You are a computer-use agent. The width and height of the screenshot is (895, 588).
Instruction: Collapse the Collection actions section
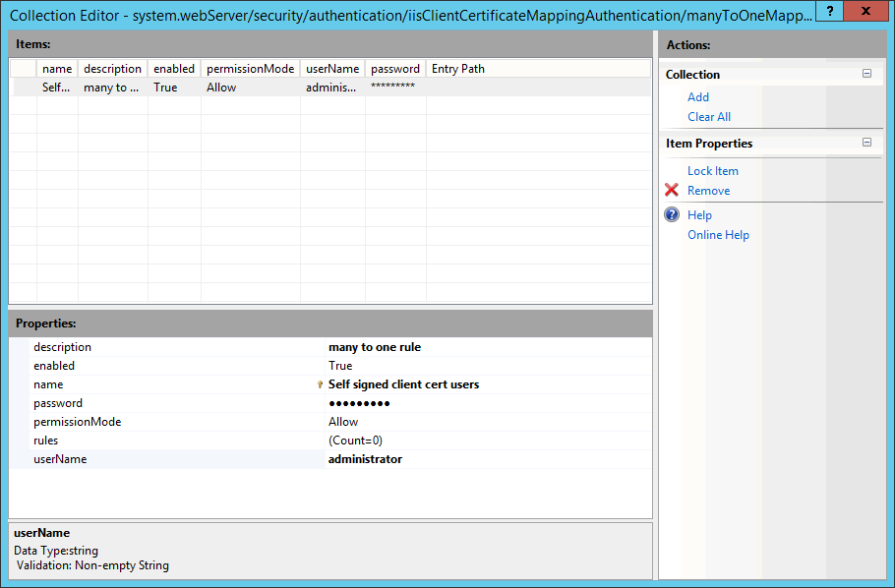866,74
